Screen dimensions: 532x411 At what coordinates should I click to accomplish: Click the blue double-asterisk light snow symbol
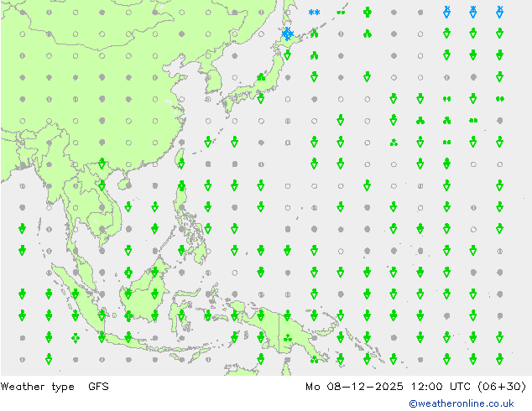314,13
